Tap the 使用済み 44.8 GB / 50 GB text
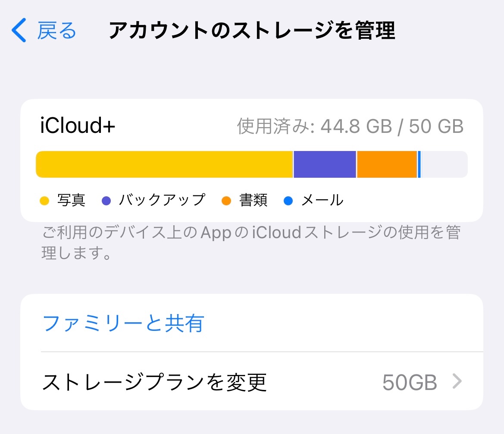Viewport: 504px width, 434px height. pyautogui.click(x=350, y=127)
